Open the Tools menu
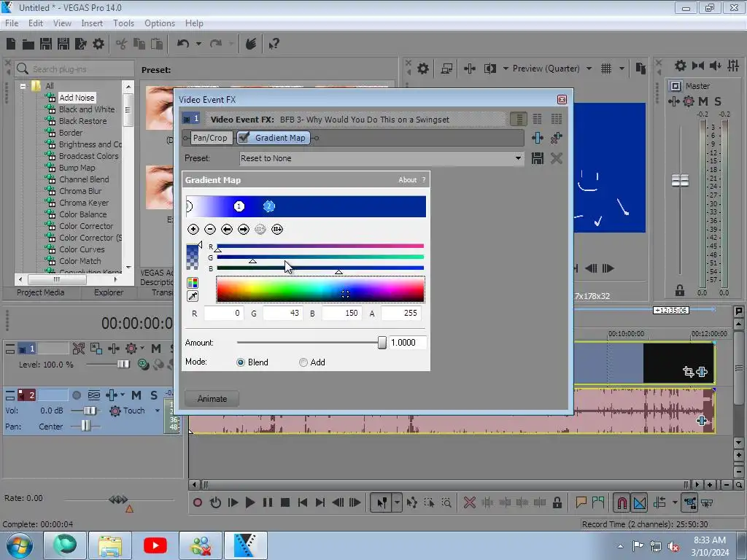 tap(123, 23)
